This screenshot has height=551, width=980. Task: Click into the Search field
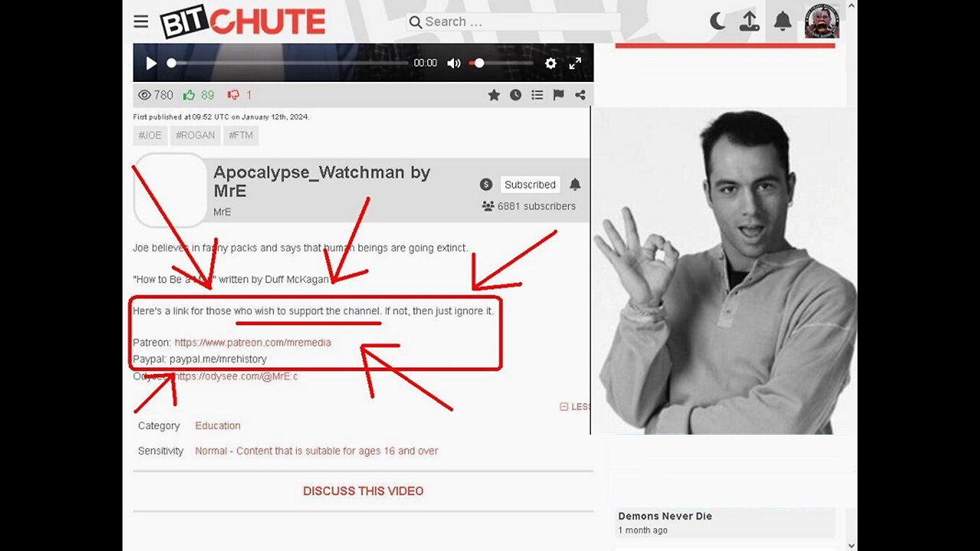pos(513,21)
